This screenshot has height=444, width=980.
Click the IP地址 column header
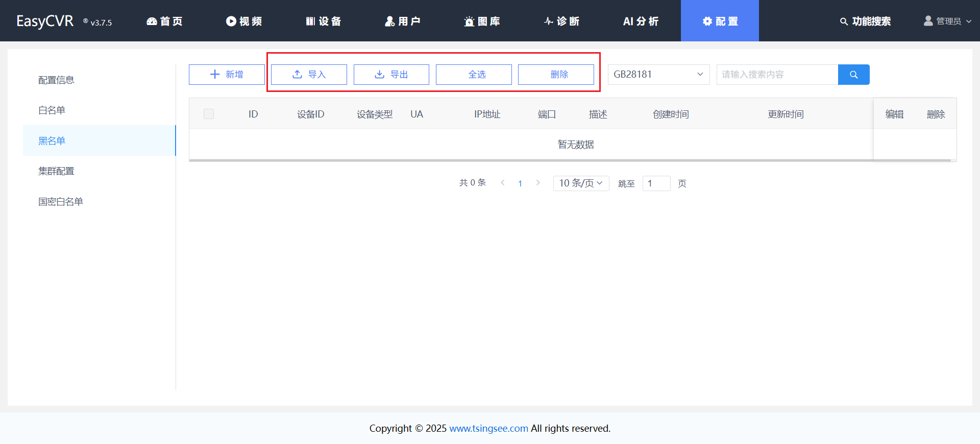coord(487,114)
